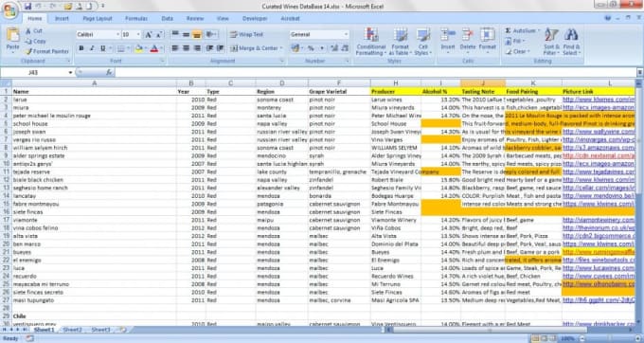The image size is (644, 343).
Task: Open picture link in viamonte row
Action: pos(599,220)
